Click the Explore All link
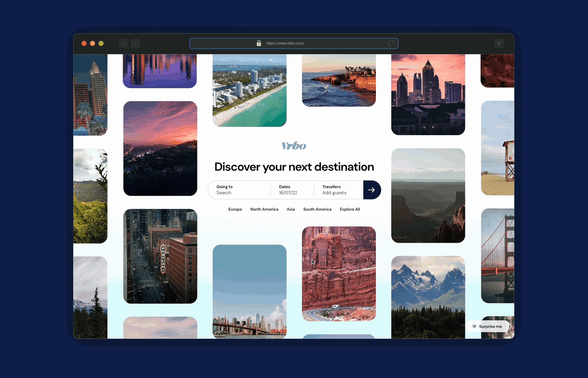Screen dimensions: 588x378 [350, 209]
